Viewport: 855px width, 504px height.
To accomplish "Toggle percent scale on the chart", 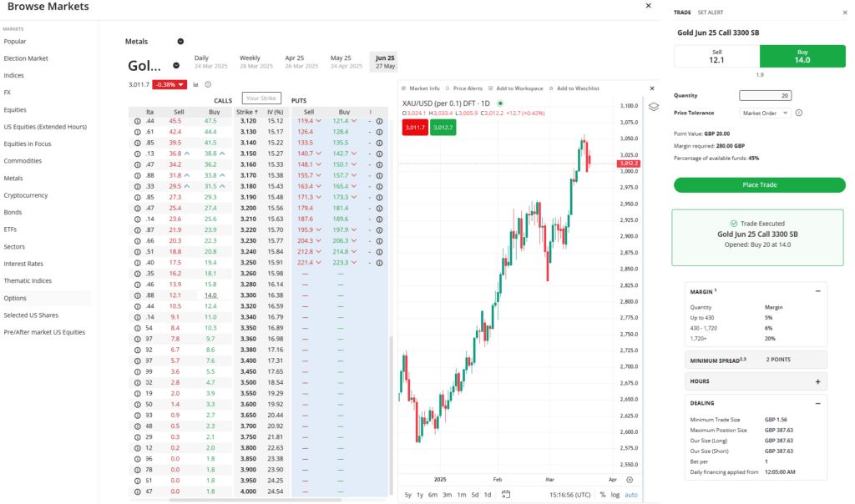I will click(602, 494).
